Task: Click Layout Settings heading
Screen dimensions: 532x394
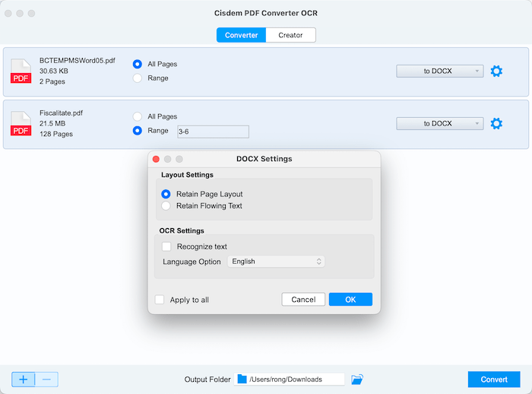Action: coord(187,175)
